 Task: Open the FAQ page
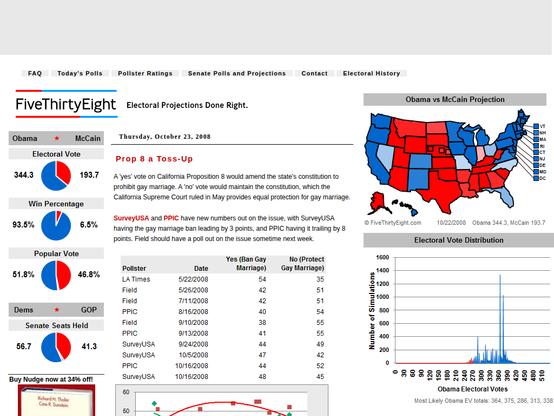click(35, 73)
